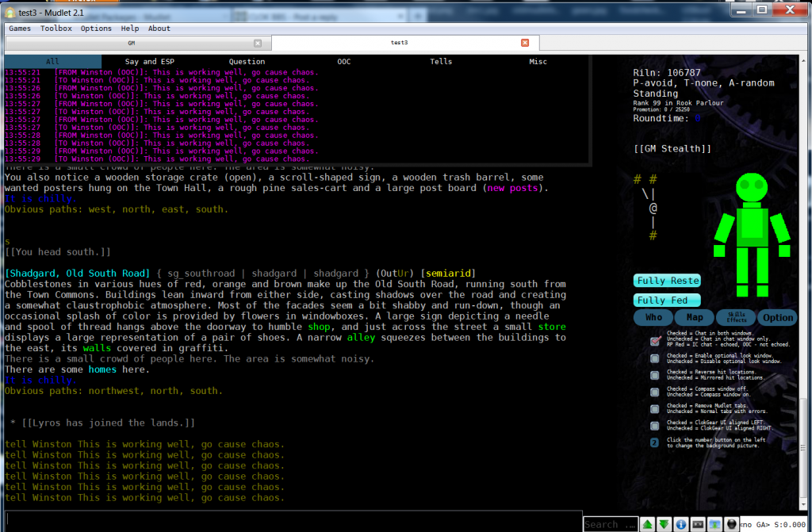The image size is (812, 532).
Task: Click the Who button
Action: [653, 318]
